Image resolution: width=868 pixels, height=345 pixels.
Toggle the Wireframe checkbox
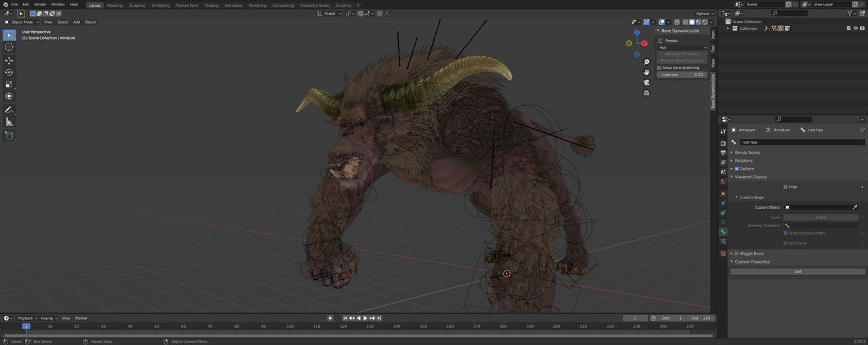(785, 243)
